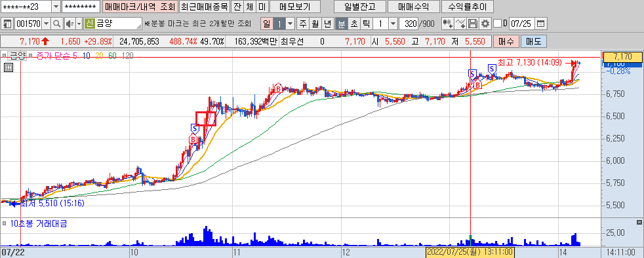This screenshot has height=258, width=644.
Task: Click the add line indicator icon
Action: click(460, 24)
